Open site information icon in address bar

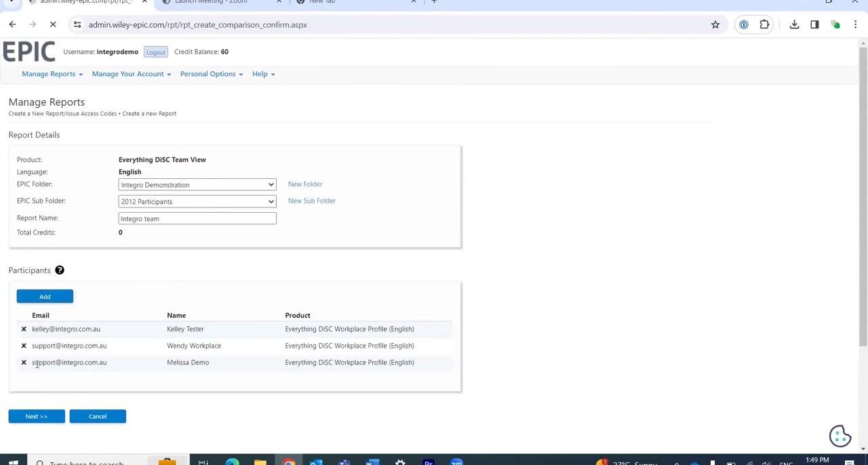pyautogui.click(x=77, y=24)
